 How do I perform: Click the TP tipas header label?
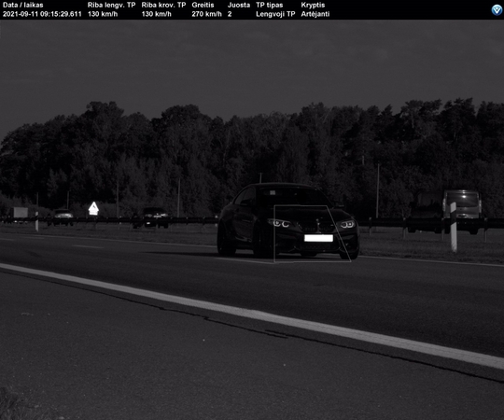270,6
